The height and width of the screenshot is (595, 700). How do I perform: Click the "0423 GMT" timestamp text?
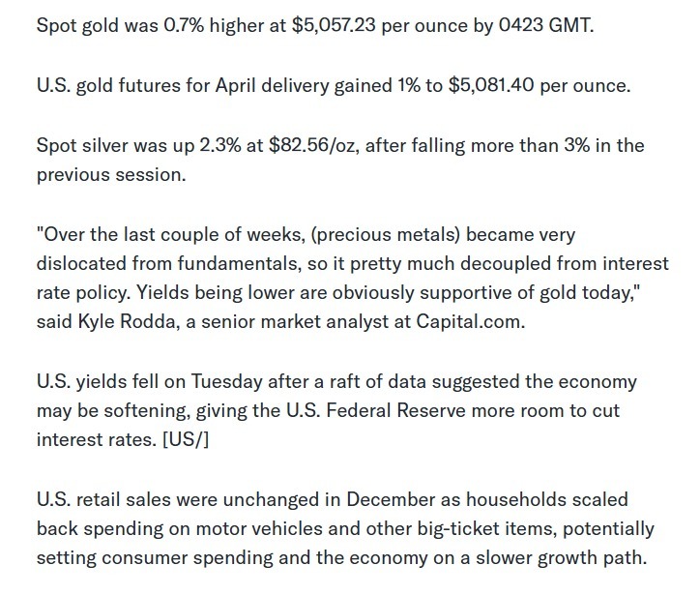pos(546,25)
